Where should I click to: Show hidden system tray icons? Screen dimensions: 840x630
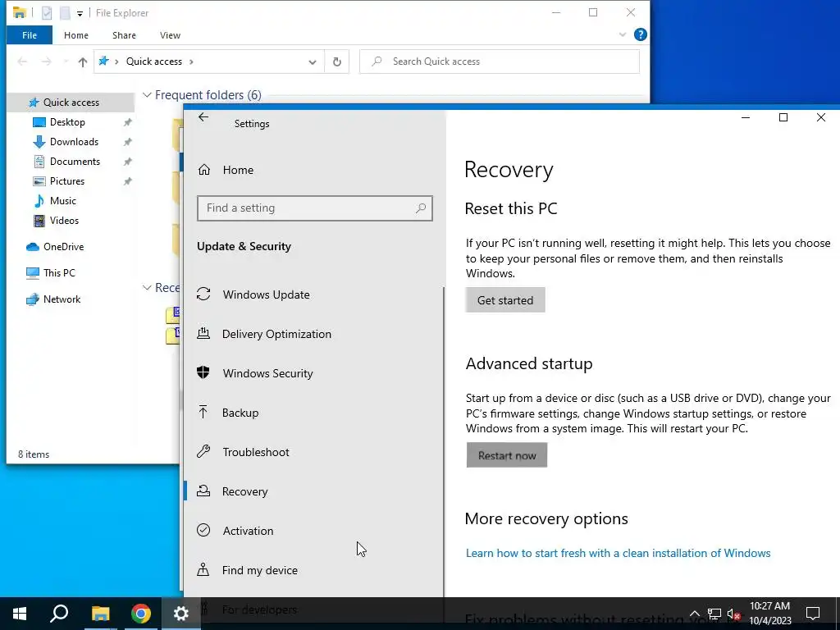[694, 614]
